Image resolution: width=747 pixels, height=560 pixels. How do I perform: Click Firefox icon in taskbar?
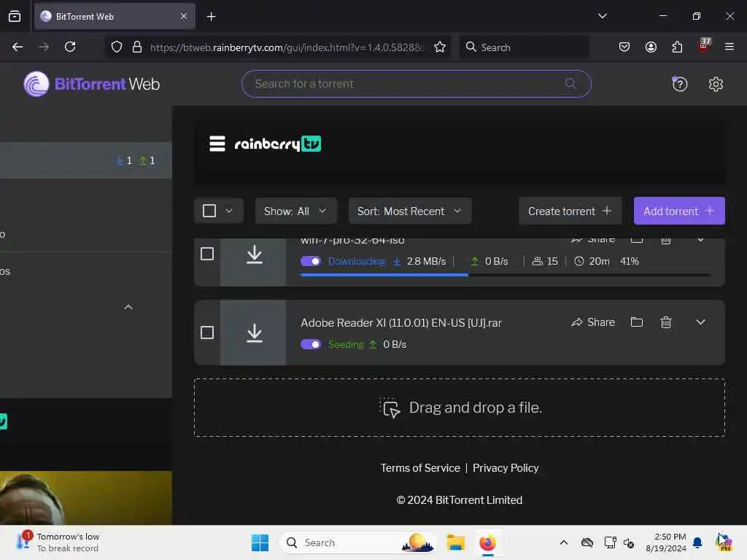(x=487, y=542)
